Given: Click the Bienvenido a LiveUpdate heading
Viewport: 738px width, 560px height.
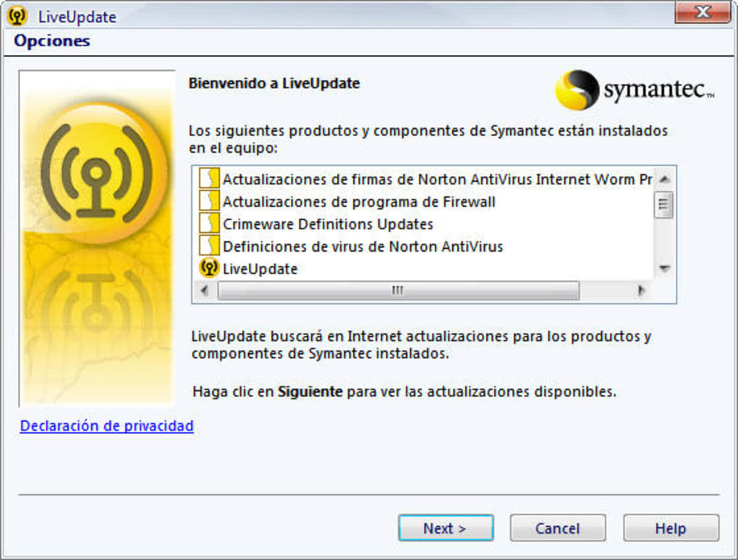Looking at the screenshot, I should (274, 83).
